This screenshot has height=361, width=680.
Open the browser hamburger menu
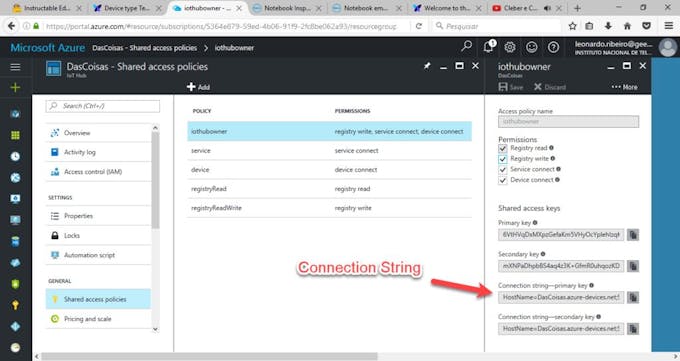669,26
